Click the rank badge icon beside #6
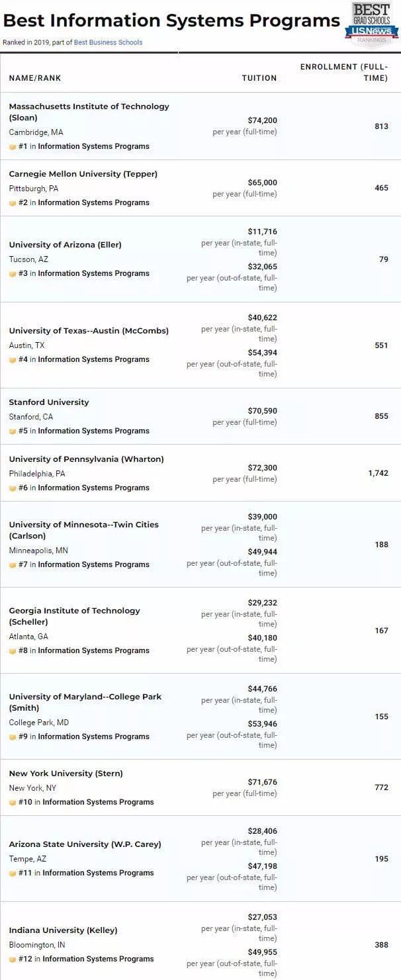Viewport: 401px width, 980px height. [13, 488]
